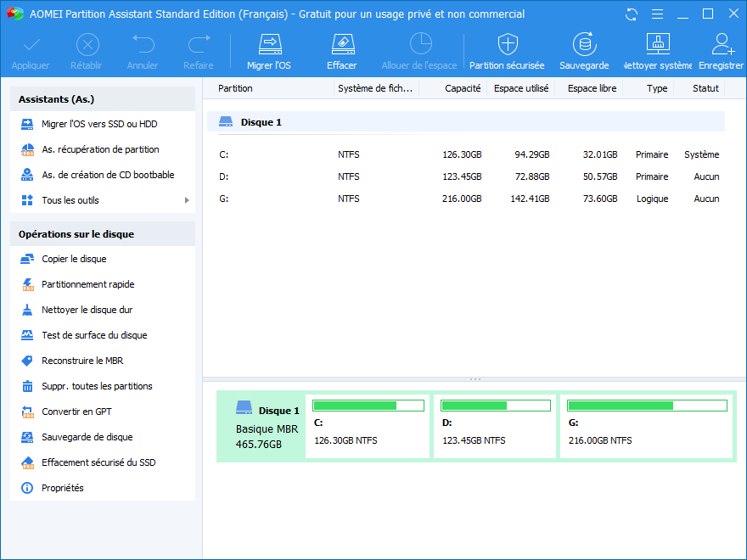Image resolution: width=747 pixels, height=560 pixels.
Task: Launch the Sauvegarde toolbar tool
Action: click(x=584, y=51)
